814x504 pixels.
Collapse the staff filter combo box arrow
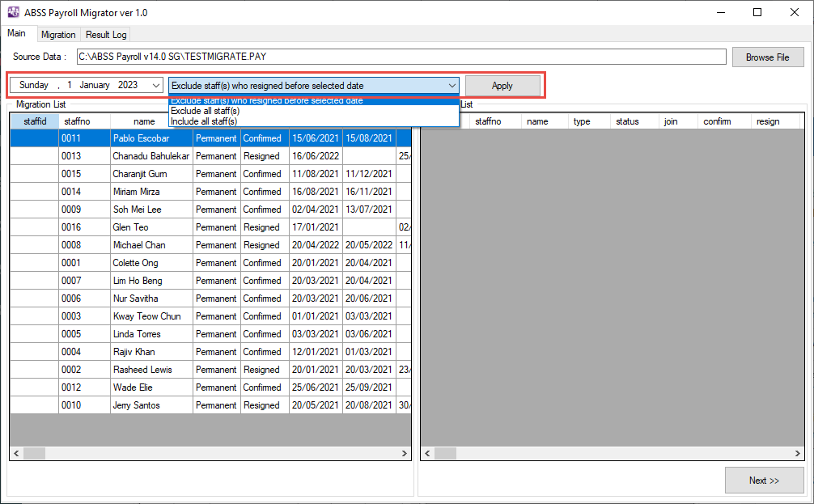[x=452, y=86]
